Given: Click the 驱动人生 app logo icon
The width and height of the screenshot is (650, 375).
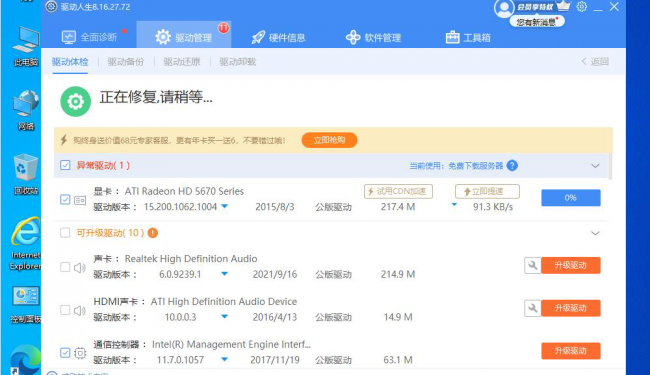Looking at the screenshot, I should click(51, 7).
